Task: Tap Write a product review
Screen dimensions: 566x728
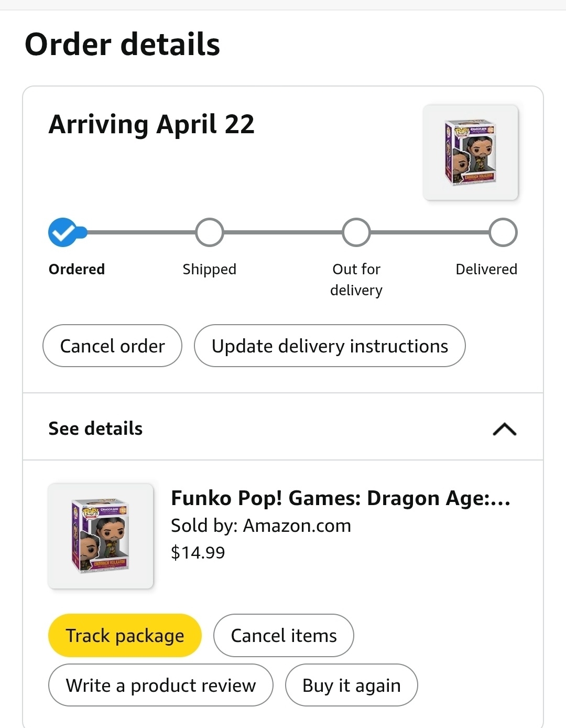Action: [x=161, y=686]
